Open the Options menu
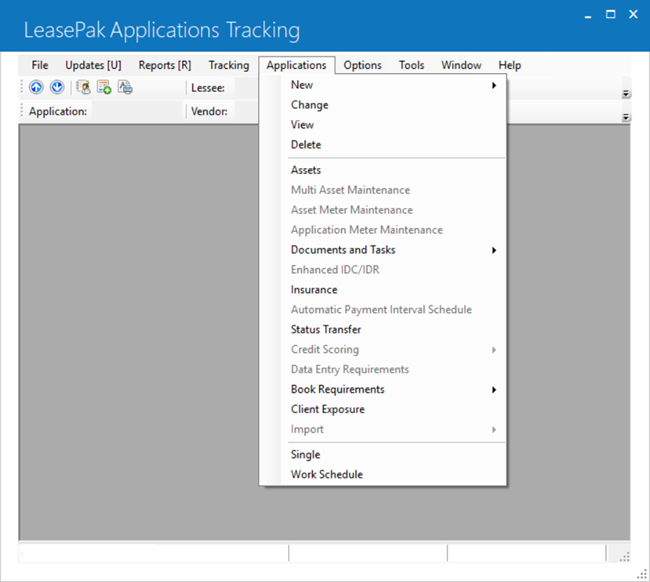 [362, 65]
